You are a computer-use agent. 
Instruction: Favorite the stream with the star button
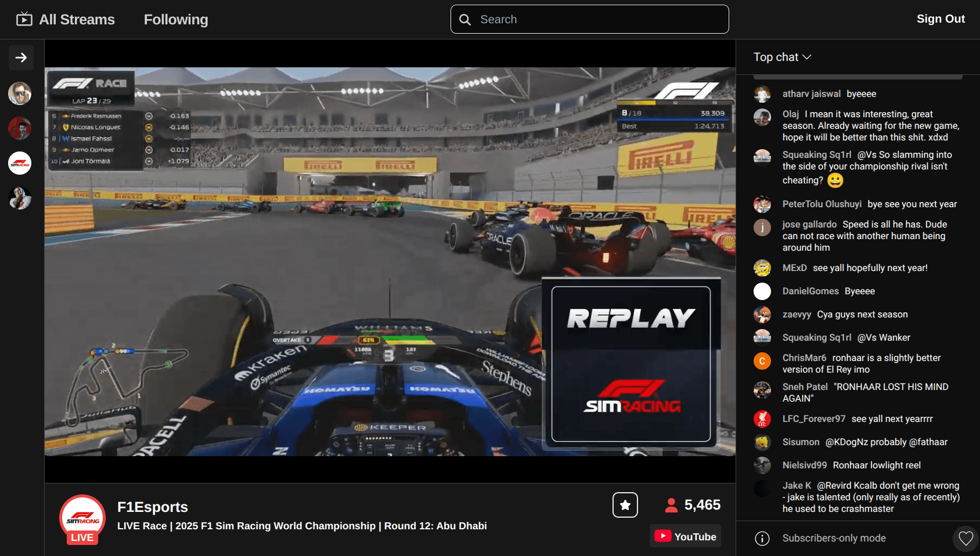click(x=625, y=505)
